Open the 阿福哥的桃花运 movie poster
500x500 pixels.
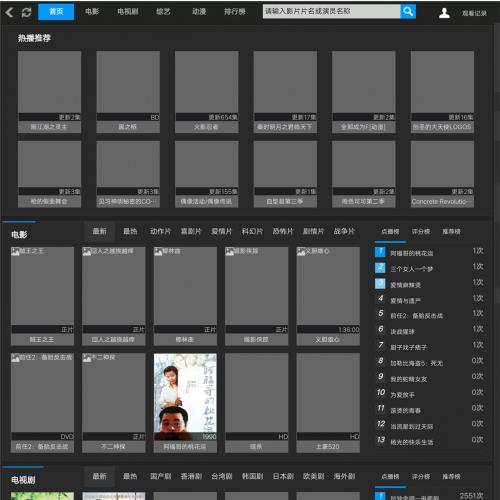[185, 397]
